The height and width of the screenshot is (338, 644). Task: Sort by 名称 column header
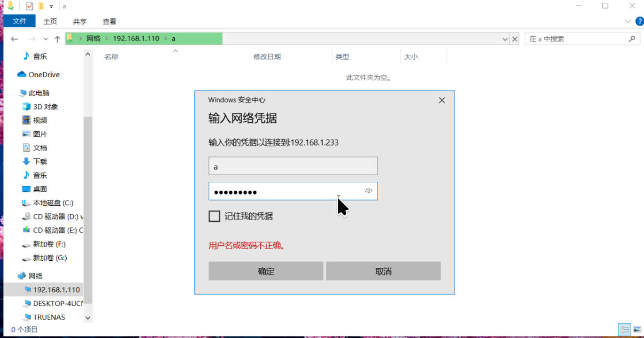tap(111, 57)
